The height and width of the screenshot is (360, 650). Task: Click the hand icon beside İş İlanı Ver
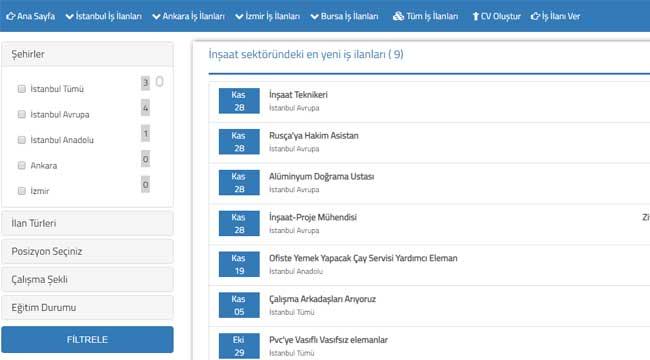[x=535, y=16]
